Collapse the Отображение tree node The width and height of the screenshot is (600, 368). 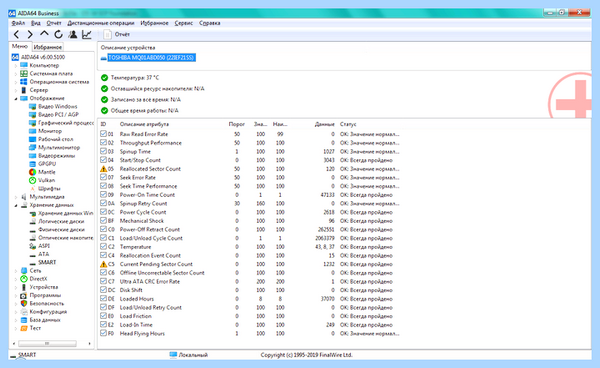pyautogui.click(x=16, y=98)
